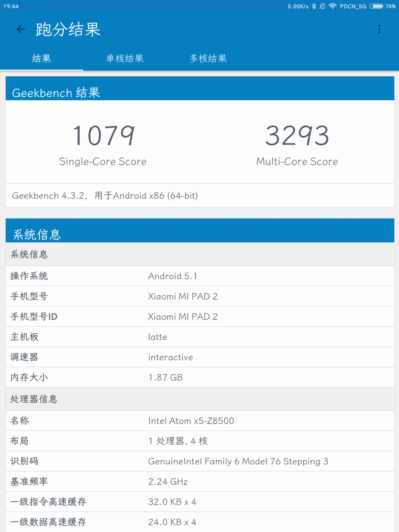Tap the 一级数据高速缓存 label
This screenshot has height=532, width=399.
(48, 522)
